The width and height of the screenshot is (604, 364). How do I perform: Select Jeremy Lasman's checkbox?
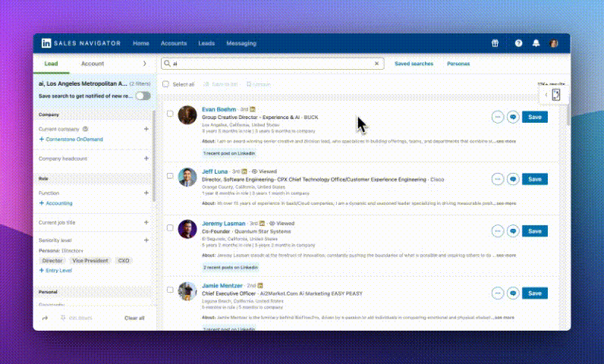[x=170, y=227]
